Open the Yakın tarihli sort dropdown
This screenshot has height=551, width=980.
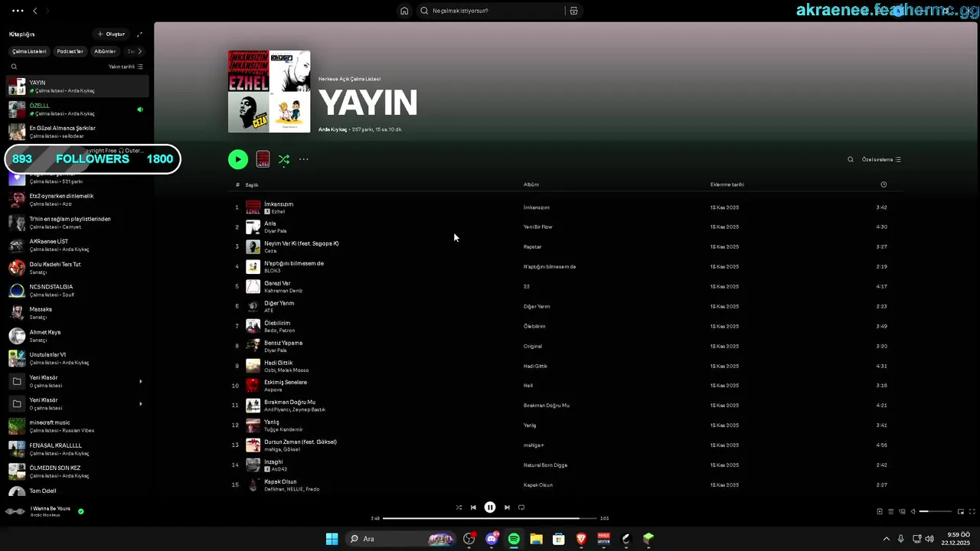point(126,67)
